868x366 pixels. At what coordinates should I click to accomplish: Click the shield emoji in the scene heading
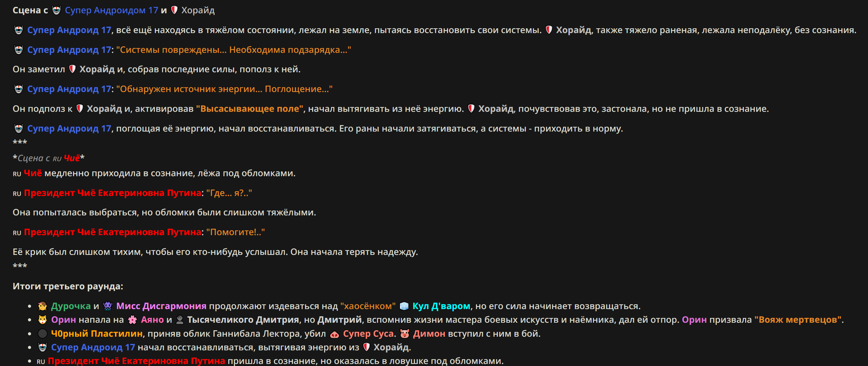pos(174,11)
